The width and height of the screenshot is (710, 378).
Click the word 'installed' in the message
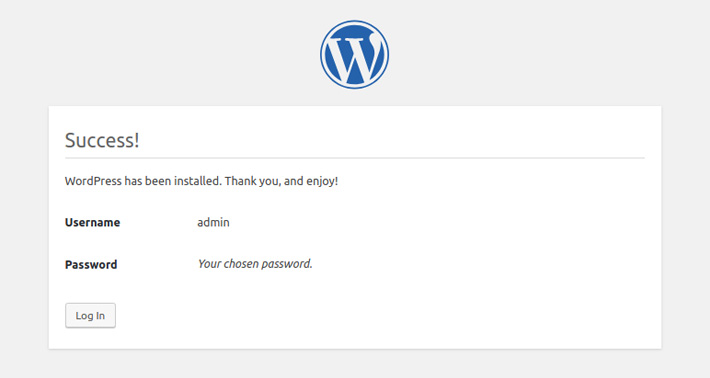click(x=198, y=181)
